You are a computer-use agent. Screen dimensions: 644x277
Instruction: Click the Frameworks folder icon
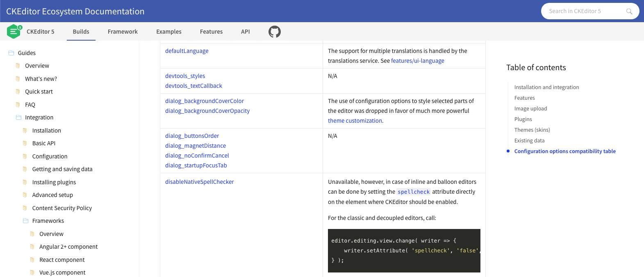26,221
